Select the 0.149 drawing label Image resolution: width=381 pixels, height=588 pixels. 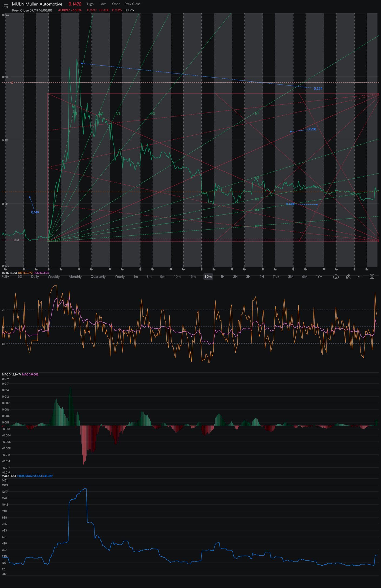(35, 212)
